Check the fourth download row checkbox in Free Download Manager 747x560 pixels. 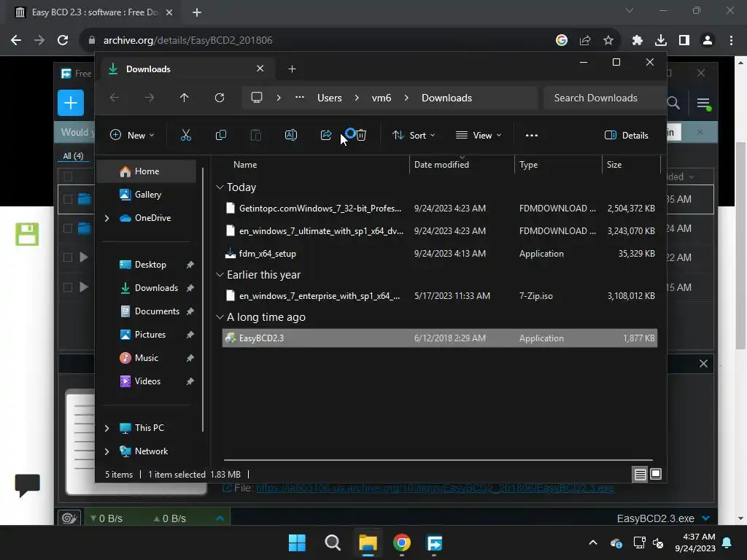point(68,287)
